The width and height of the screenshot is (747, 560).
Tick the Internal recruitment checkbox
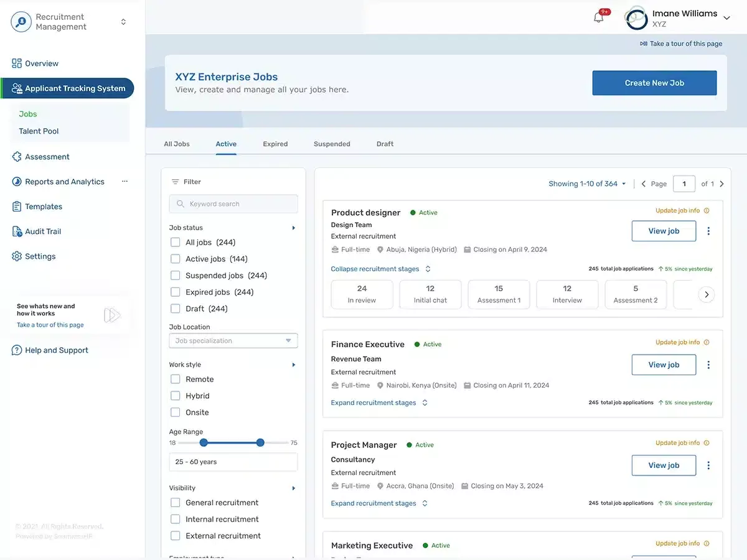click(x=176, y=519)
